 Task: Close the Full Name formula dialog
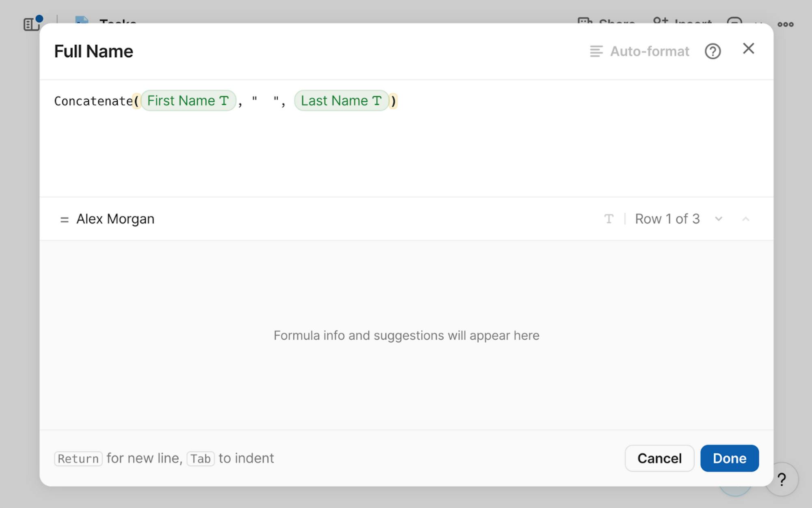click(748, 49)
